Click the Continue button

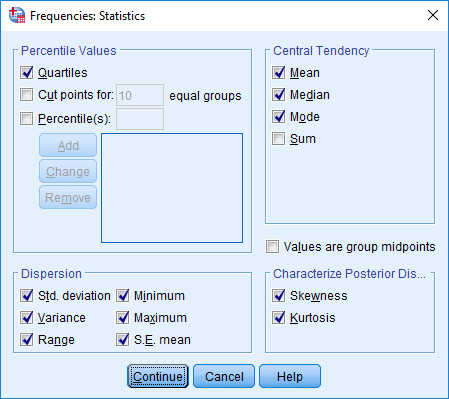tap(158, 376)
